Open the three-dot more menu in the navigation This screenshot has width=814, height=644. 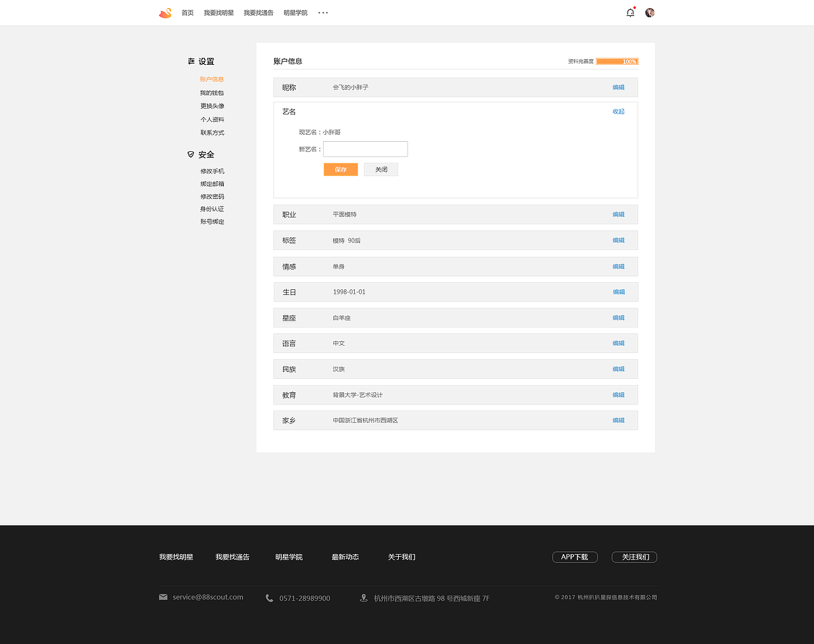click(323, 13)
